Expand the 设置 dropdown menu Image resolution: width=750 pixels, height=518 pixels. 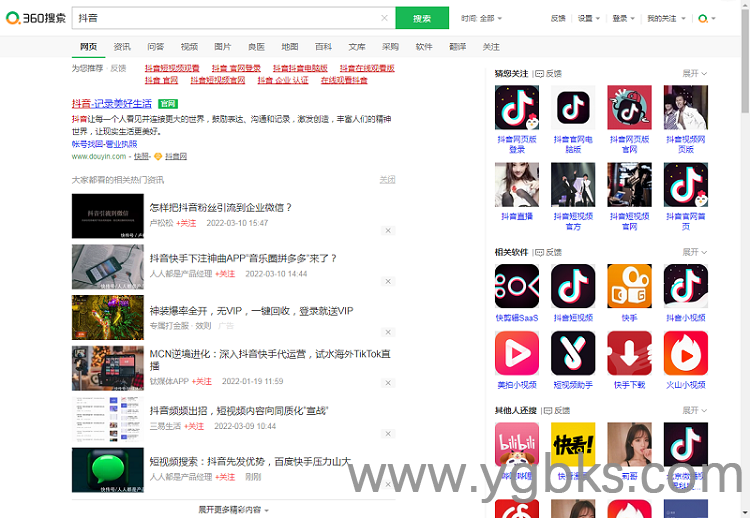586,18
